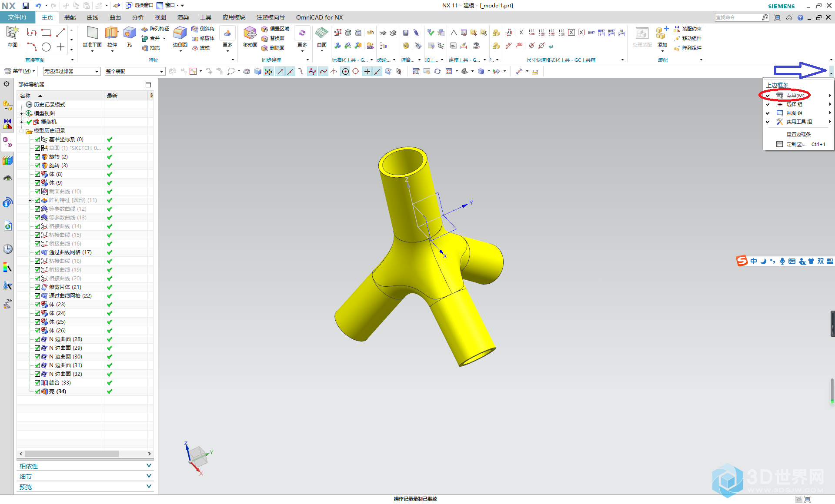Select the 偏置区域 offset region tool

[275, 29]
